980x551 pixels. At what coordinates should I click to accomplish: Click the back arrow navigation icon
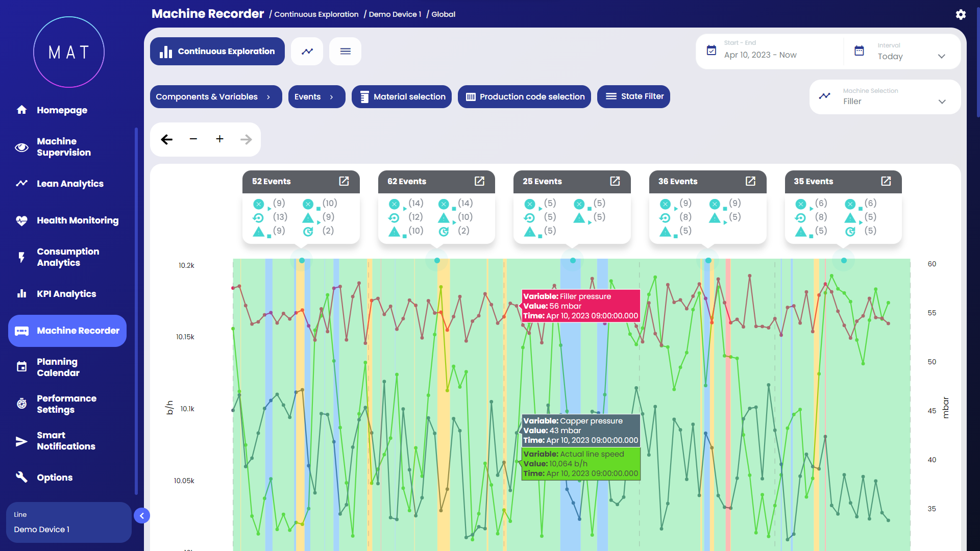(167, 139)
